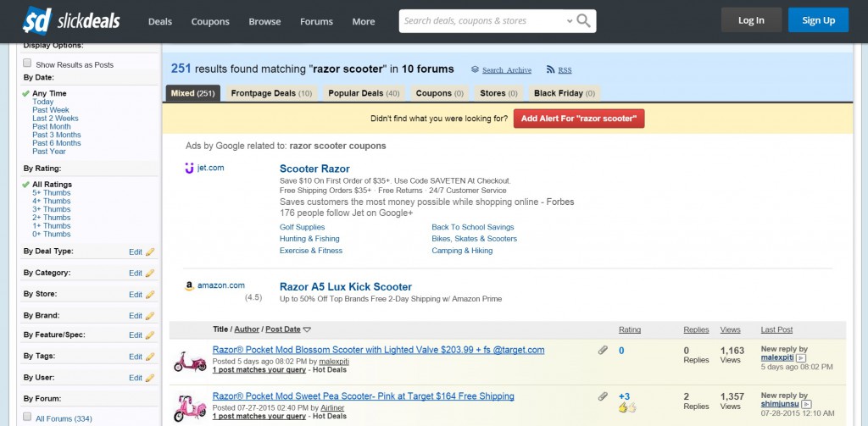Image resolution: width=868 pixels, height=426 pixels.
Task: Click the pencil icon next to By Feature/Spec
Action: coord(150,335)
